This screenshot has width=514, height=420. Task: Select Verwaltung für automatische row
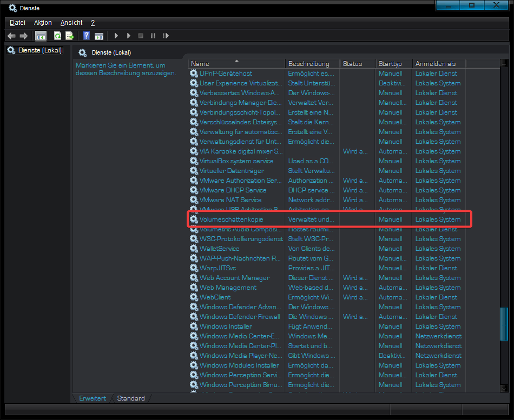pyautogui.click(x=328, y=132)
